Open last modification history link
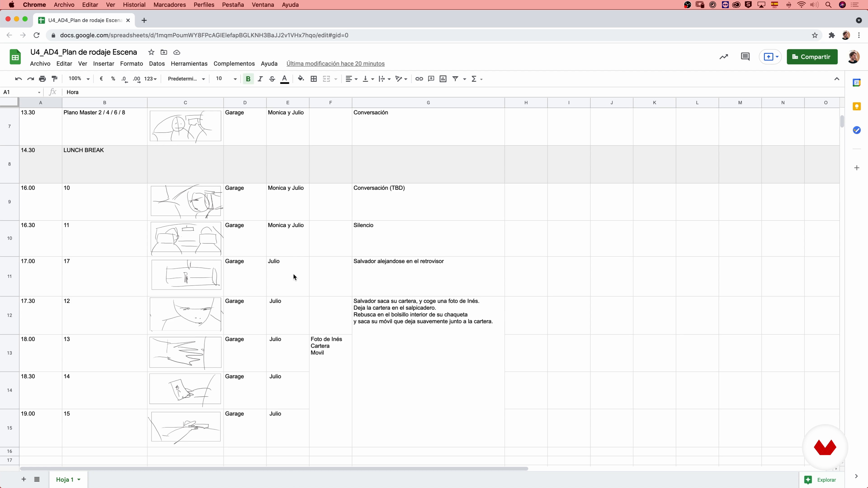The width and height of the screenshot is (868, 488). click(335, 64)
